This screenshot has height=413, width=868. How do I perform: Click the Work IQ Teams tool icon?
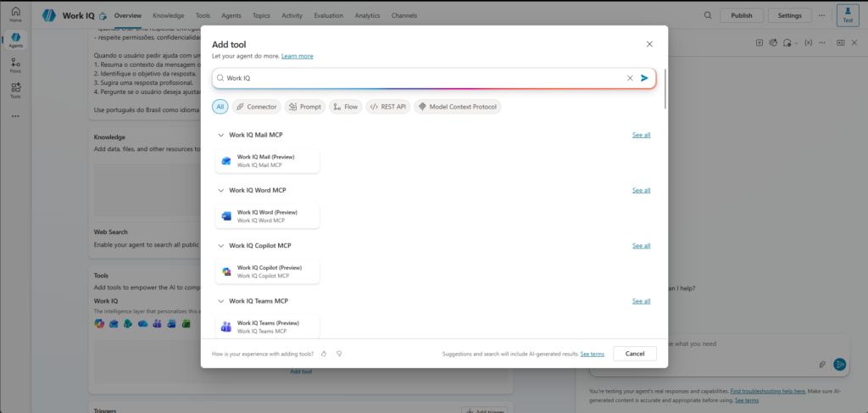[225, 326]
